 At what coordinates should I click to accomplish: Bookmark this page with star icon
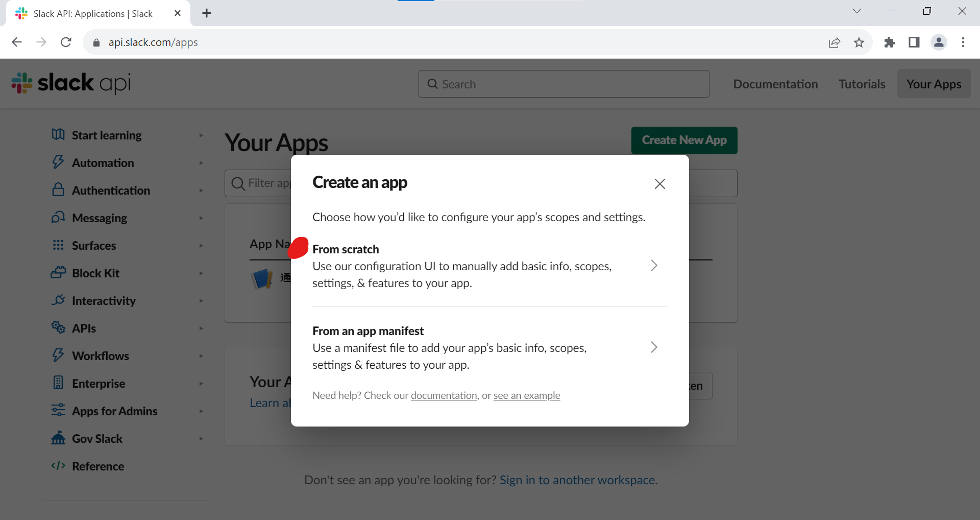click(x=859, y=42)
